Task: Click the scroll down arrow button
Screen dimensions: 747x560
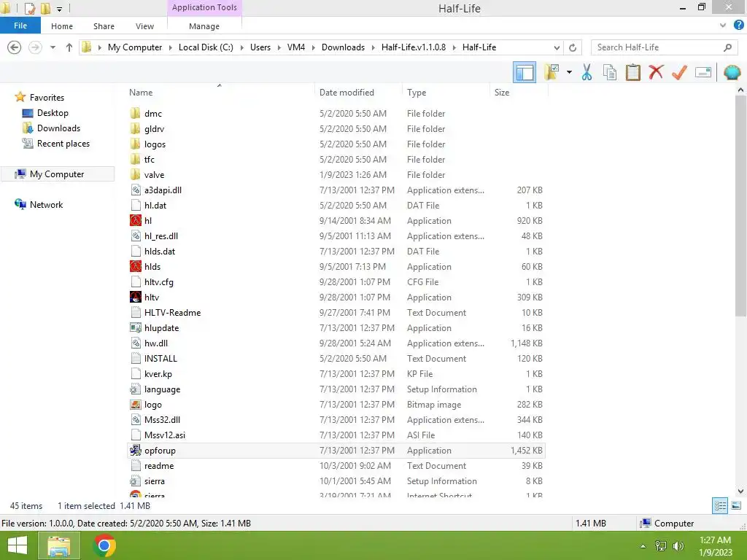Action: pos(740,491)
